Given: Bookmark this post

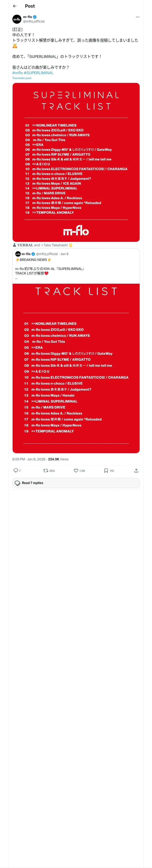Looking at the screenshot, I should point(106,470).
